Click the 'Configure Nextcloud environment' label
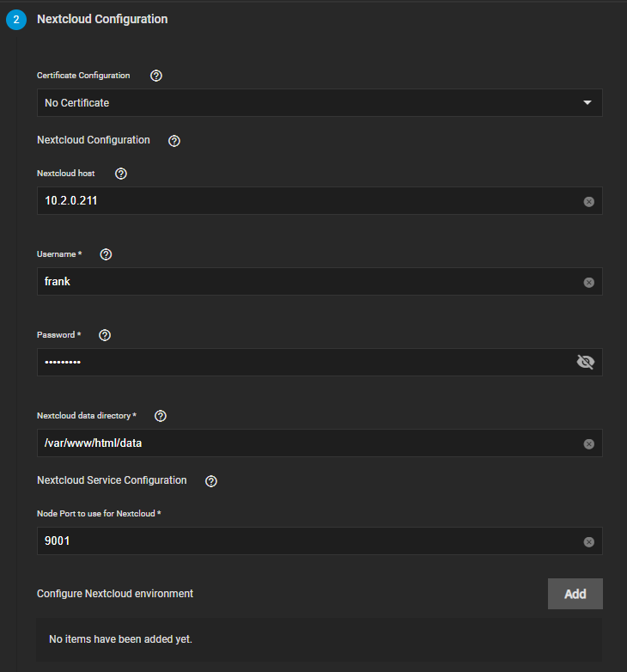Image resolution: width=627 pixels, height=672 pixels. click(x=115, y=594)
